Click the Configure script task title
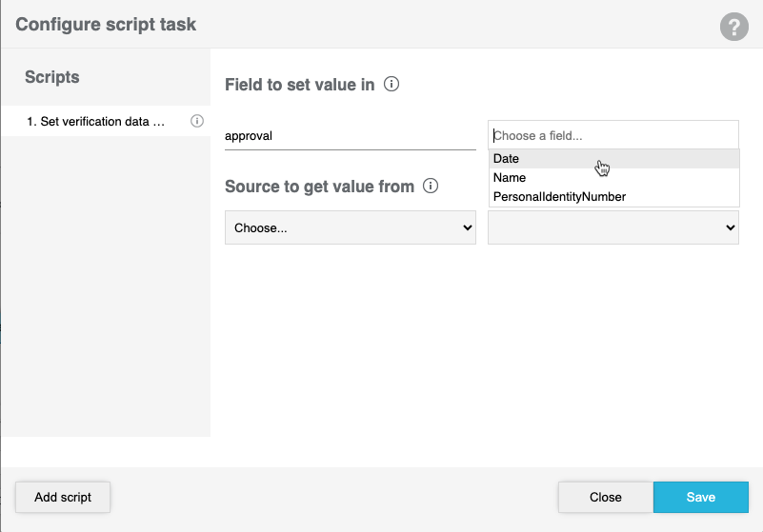763x532 pixels. coord(106,25)
